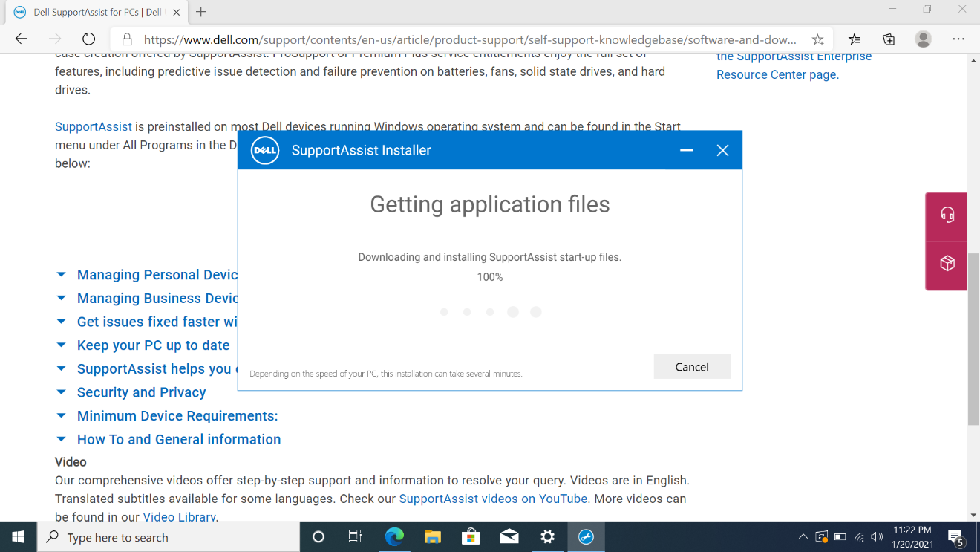This screenshot has width=980, height=552.
Task: Add page to favorites star icon
Action: pos(817,39)
